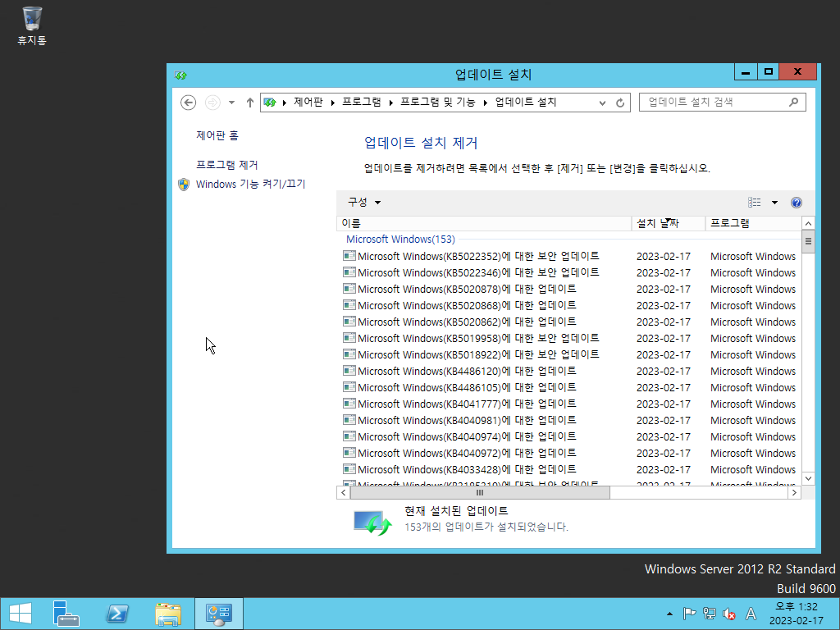Viewport: 840px width, 630px height.
Task: Select KB5022346 security update row
Action: [571, 272]
